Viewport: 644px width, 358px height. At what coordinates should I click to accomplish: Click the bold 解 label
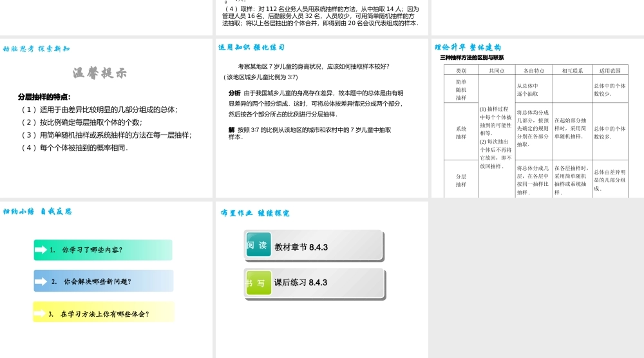(x=232, y=129)
